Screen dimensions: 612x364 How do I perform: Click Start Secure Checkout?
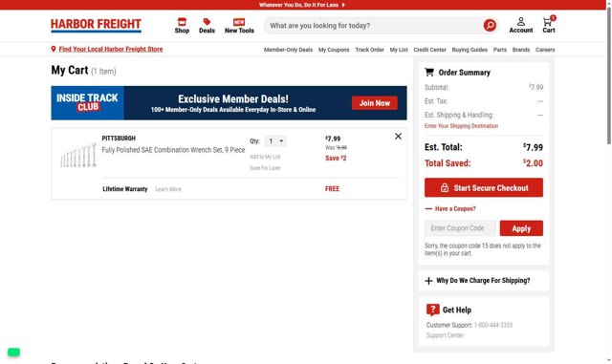click(x=484, y=187)
